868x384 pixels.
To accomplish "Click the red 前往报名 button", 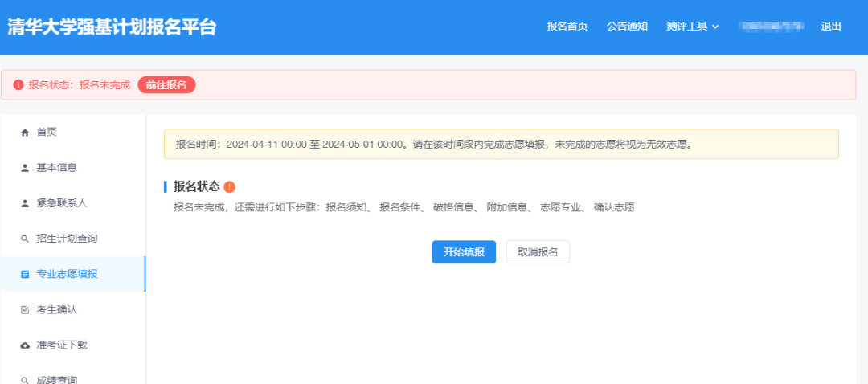I will [x=166, y=84].
